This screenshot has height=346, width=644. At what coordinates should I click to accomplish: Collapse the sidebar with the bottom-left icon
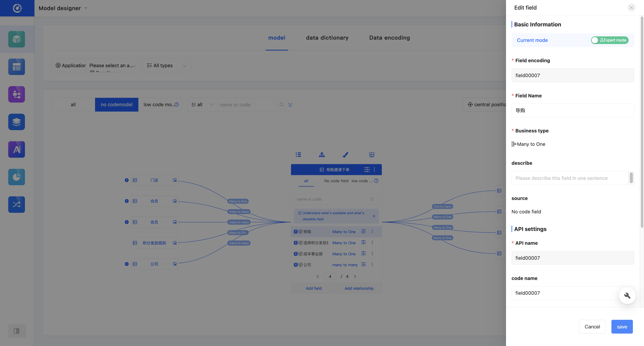(17, 331)
